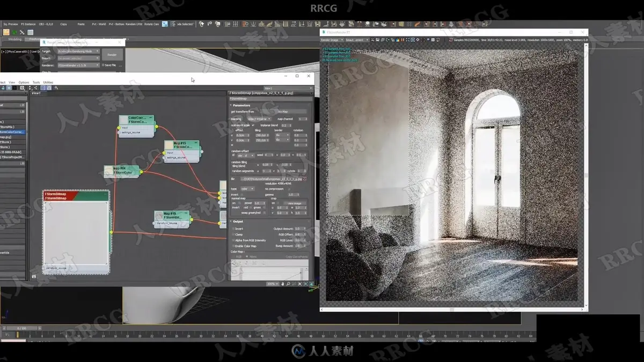This screenshot has height=362, width=644.
Task: Click the grid list icon under Sq. Preview
Action: click(x=31, y=32)
